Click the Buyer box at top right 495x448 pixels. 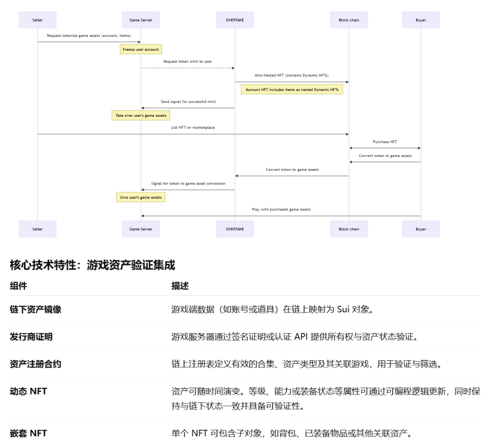(420, 20)
